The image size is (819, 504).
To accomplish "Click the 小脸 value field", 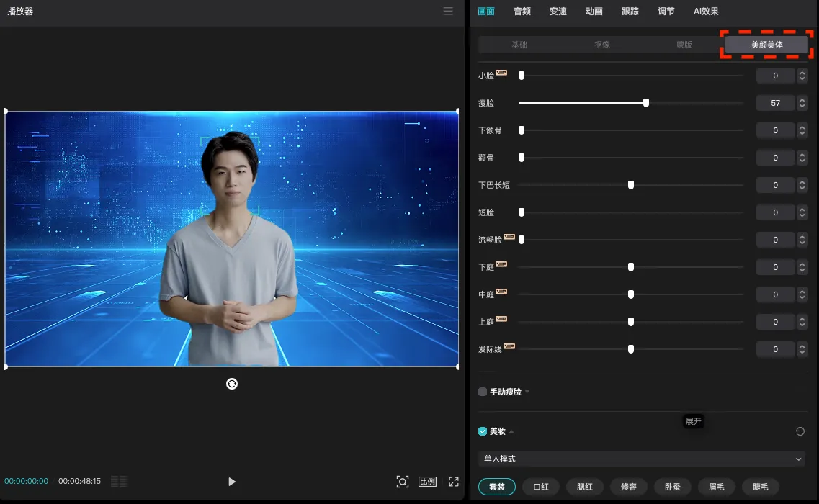I will [x=775, y=76].
